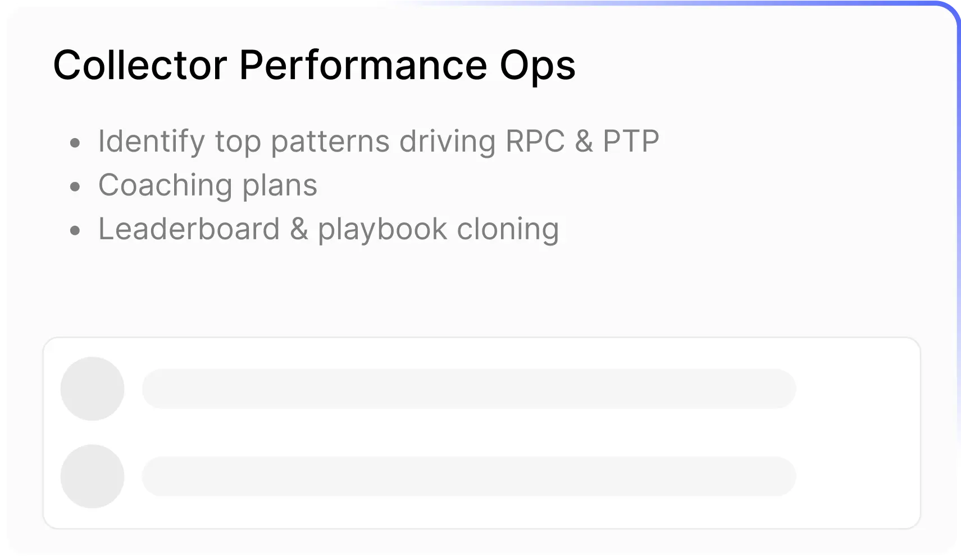Open the Coaching plans item
Viewport: 961px width, 560px height.
tap(207, 185)
